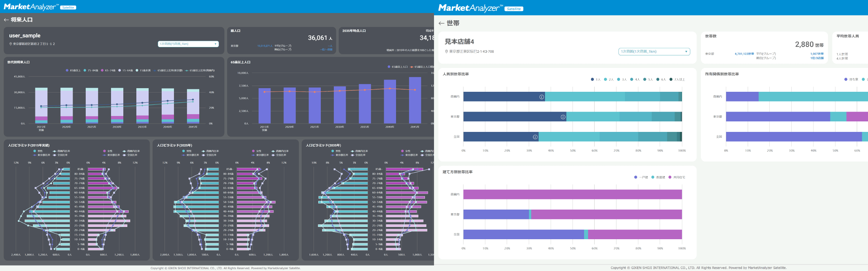Image resolution: width=868 pixels, height=271 pixels.
Task: Click info icon on 商圏内 bar in 人員別世帯比率
Action: 541,97
